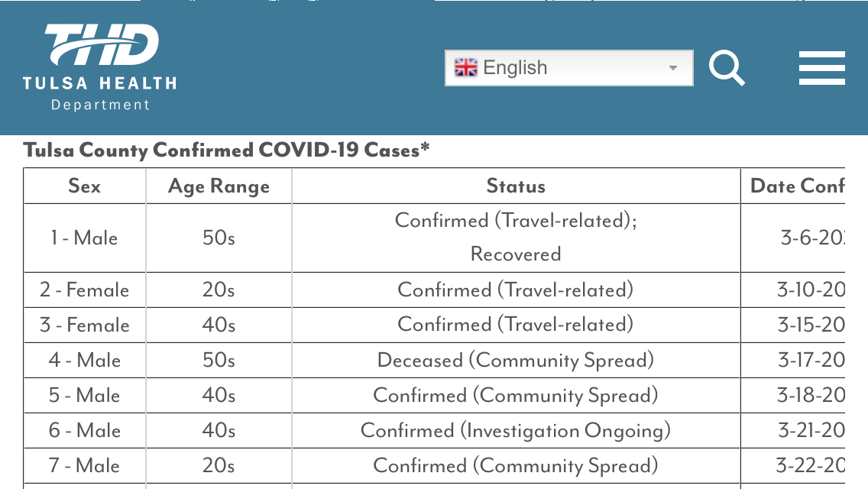The width and height of the screenshot is (868, 489).
Task: Click the Age Range column header
Action: point(219,186)
